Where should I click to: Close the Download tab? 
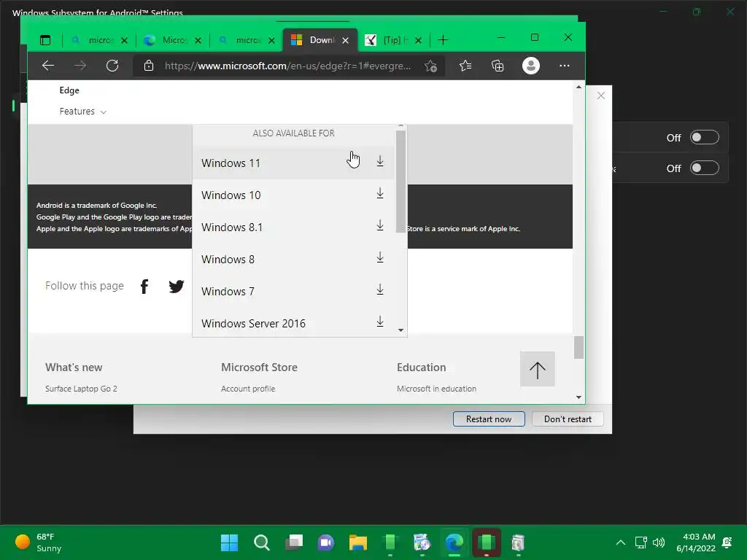pos(345,41)
